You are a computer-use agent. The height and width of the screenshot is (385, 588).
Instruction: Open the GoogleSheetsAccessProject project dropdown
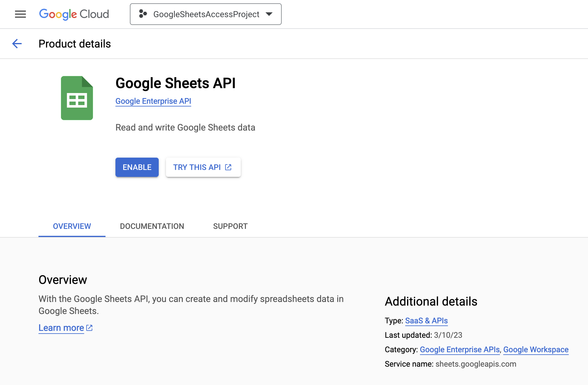pos(206,14)
